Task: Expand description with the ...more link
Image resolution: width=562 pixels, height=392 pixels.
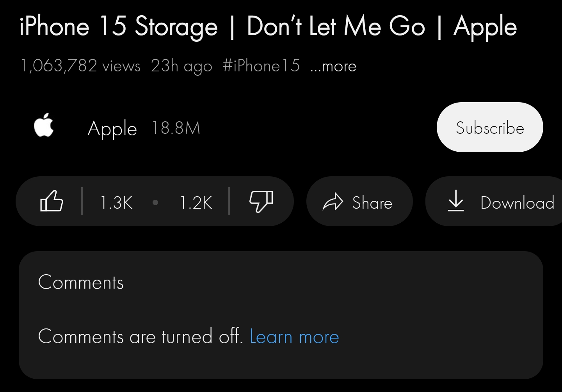Action: pyautogui.click(x=333, y=66)
